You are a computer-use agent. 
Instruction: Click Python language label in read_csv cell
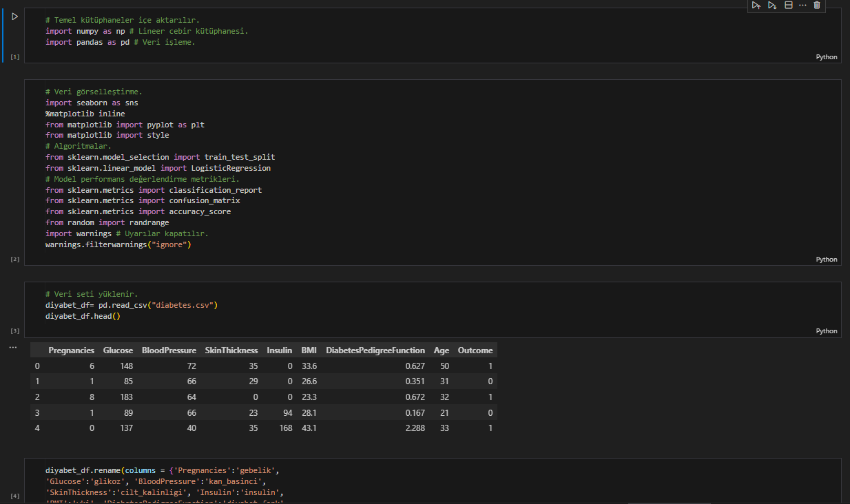point(826,331)
